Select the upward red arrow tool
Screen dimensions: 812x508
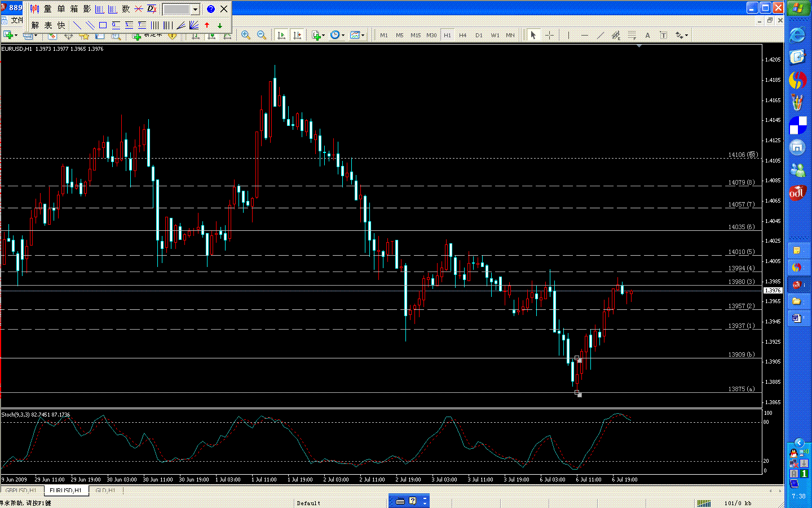pos(207,25)
